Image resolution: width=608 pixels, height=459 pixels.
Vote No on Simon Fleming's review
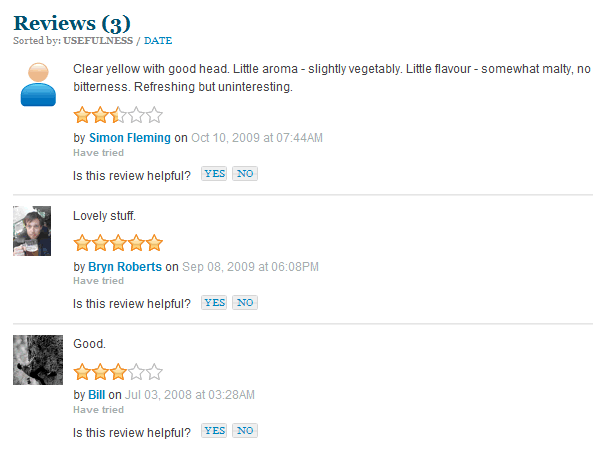245,174
